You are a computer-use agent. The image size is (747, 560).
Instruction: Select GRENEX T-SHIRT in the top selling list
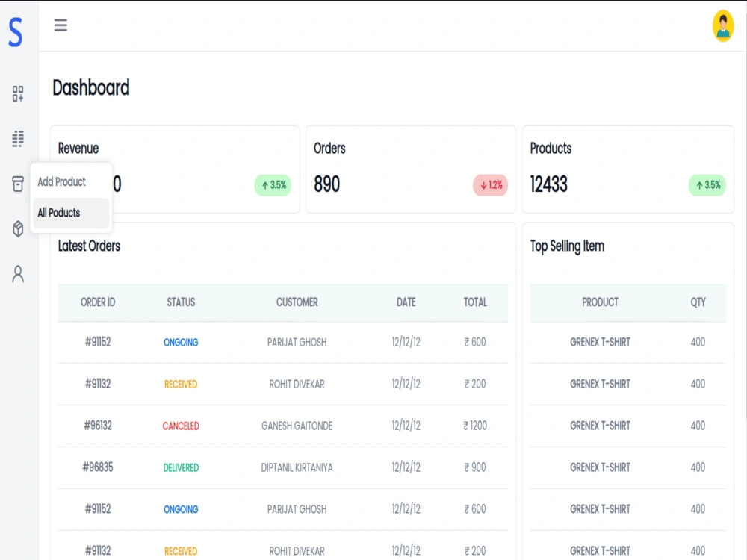[600, 342]
